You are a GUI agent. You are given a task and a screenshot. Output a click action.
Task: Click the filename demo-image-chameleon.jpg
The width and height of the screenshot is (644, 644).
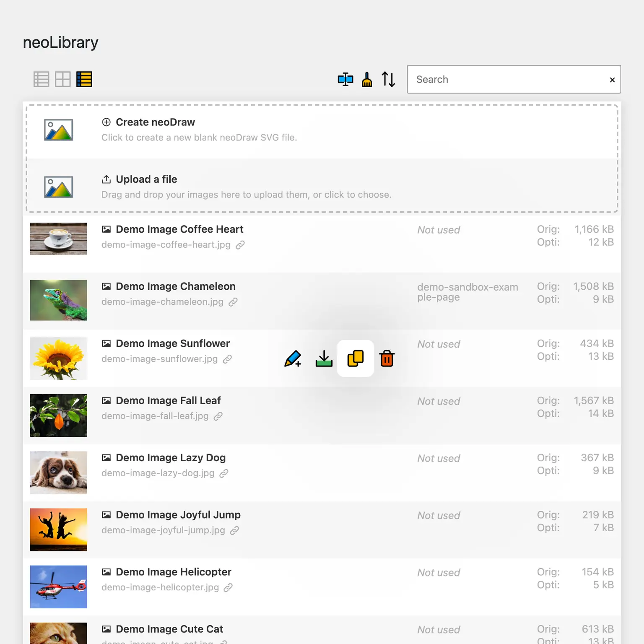click(x=163, y=302)
